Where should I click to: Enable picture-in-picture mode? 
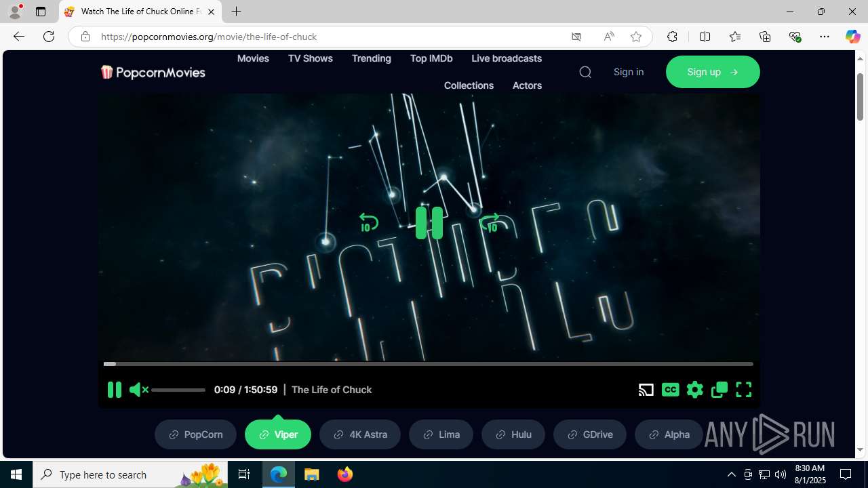(x=719, y=390)
